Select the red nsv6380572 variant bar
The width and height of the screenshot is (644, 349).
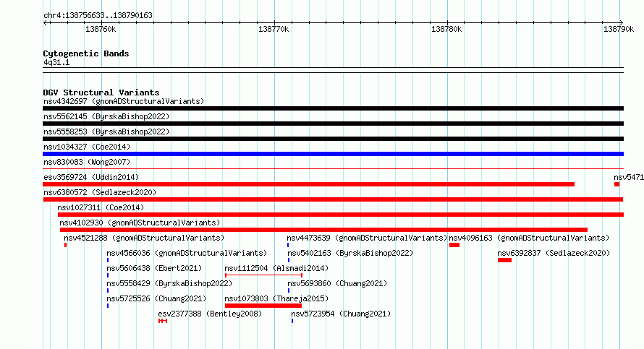[333, 199]
